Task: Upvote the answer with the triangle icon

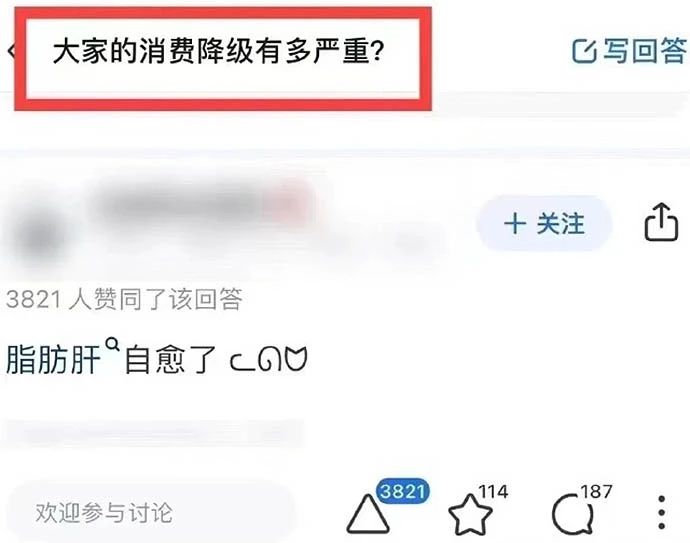Action: (368, 514)
